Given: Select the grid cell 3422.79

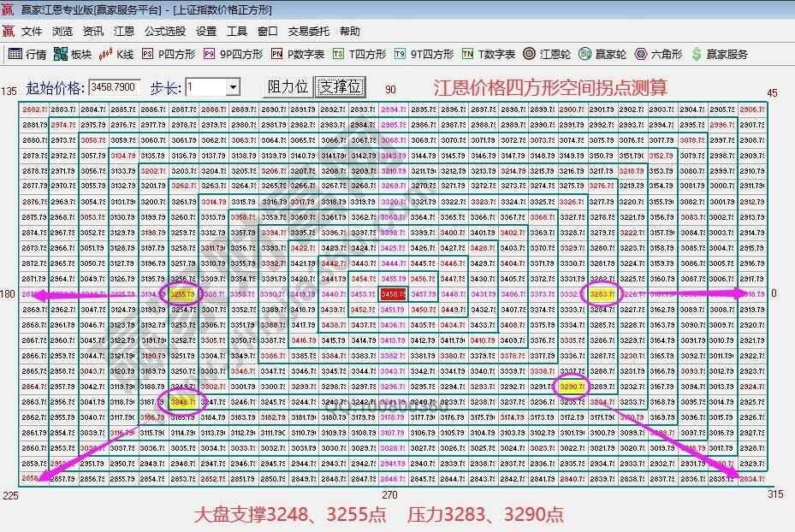Looking at the screenshot, I should click(303, 248).
